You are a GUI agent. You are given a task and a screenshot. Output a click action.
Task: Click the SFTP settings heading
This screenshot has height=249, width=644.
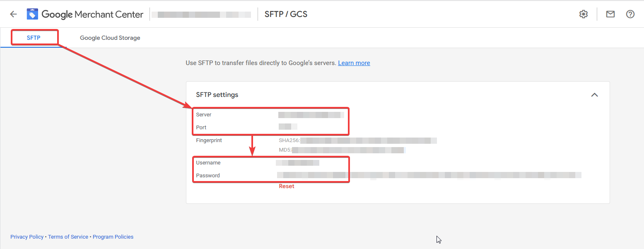(217, 95)
